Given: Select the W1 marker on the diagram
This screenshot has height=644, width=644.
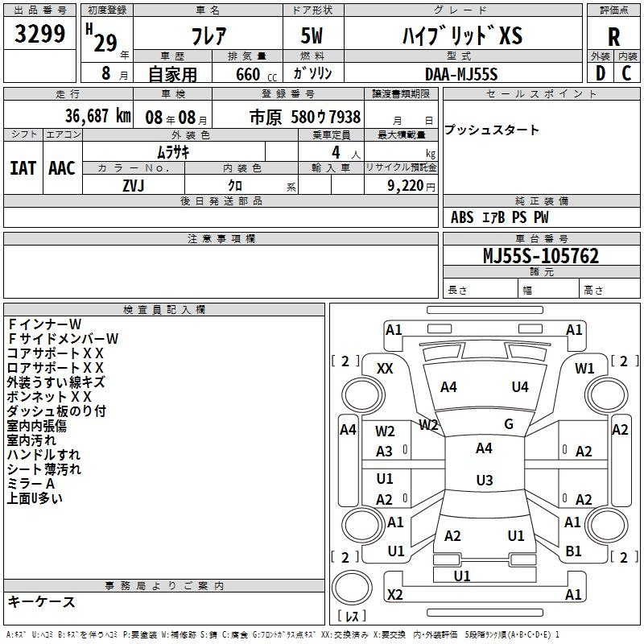Looking at the screenshot, I should coord(584,368).
